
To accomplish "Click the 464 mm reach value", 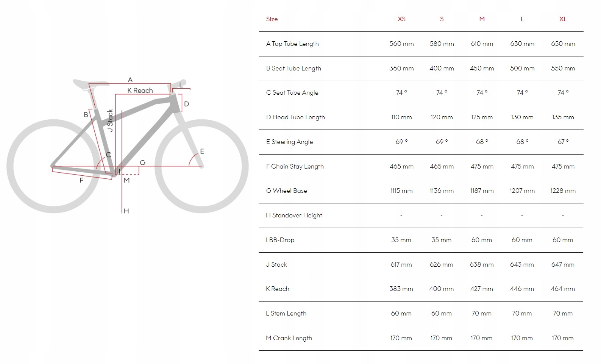I will click(x=563, y=289).
